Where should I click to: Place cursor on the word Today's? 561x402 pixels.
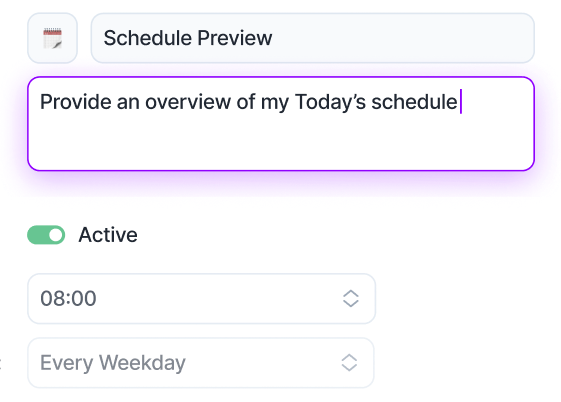click(330, 102)
